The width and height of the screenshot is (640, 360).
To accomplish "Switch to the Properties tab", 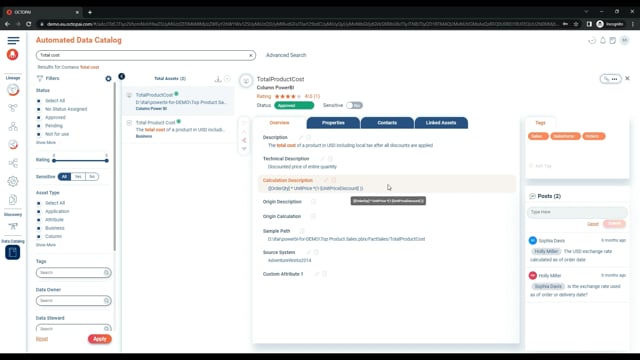I will [333, 123].
